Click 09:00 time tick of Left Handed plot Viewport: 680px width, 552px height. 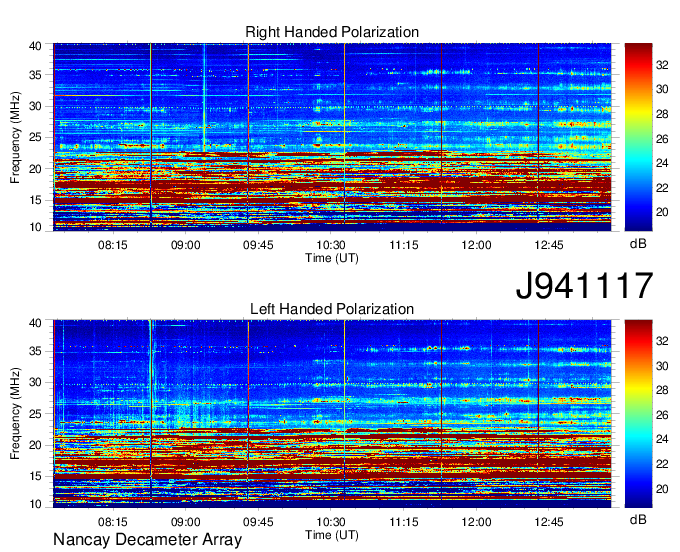pos(186,521)
